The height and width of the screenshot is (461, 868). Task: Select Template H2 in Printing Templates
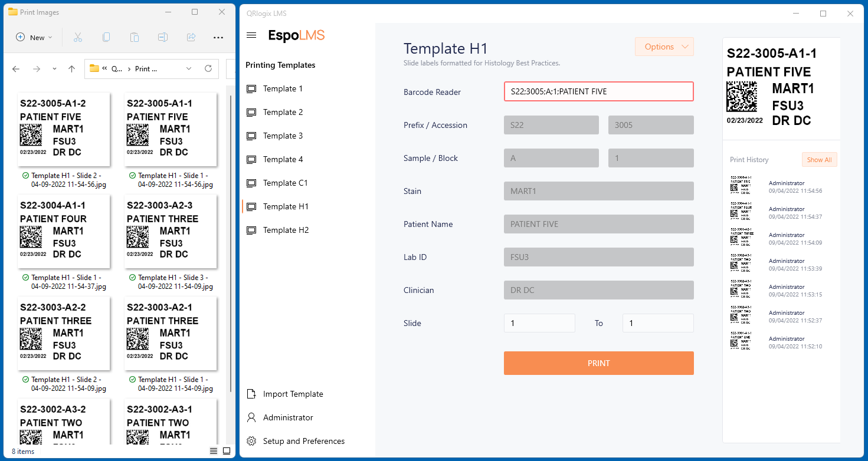pos(286,230)
